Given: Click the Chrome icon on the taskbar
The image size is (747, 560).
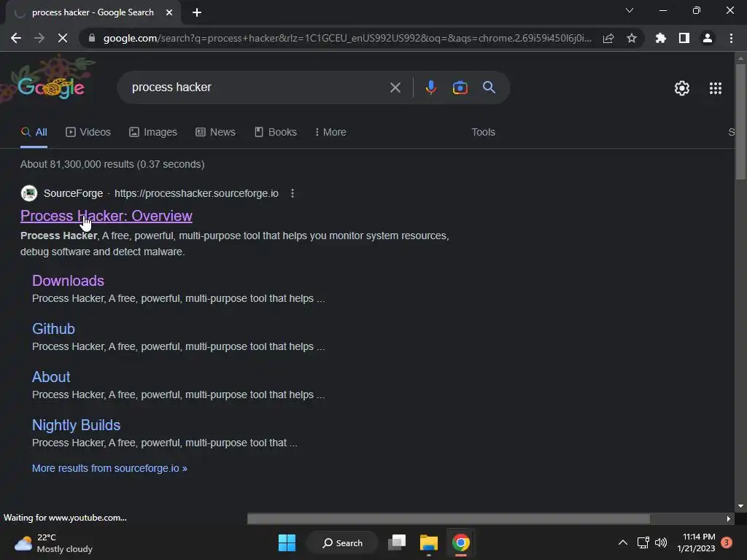Looking at the screenshot, I should pos(461,542).
